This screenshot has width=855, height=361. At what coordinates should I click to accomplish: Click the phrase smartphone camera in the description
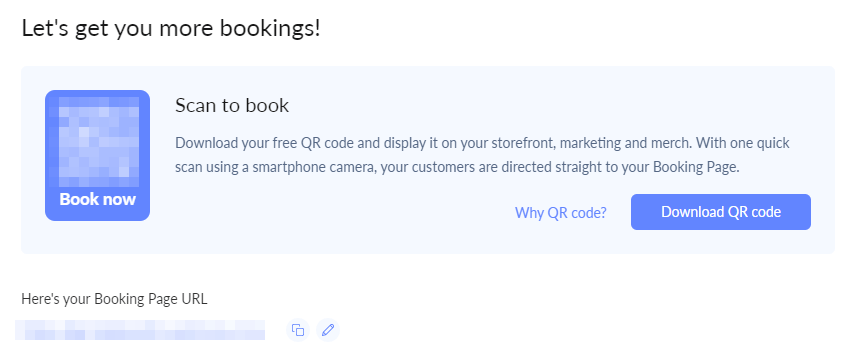[311, 167]
